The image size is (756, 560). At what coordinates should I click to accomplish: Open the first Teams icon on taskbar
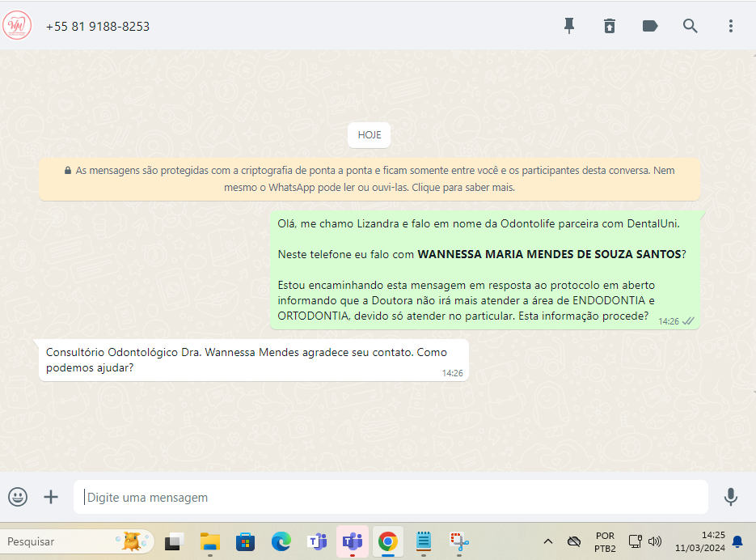317,541
